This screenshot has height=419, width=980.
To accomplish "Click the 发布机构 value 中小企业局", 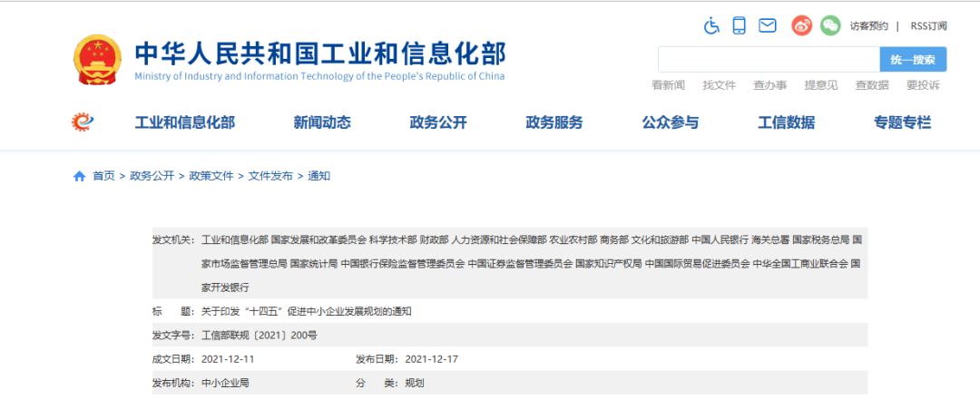I will click(x=225, y=384).
